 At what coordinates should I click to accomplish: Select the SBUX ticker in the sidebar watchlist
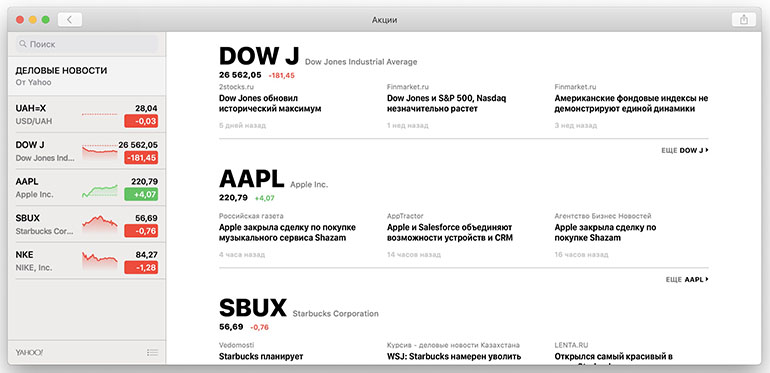point(87,224)
